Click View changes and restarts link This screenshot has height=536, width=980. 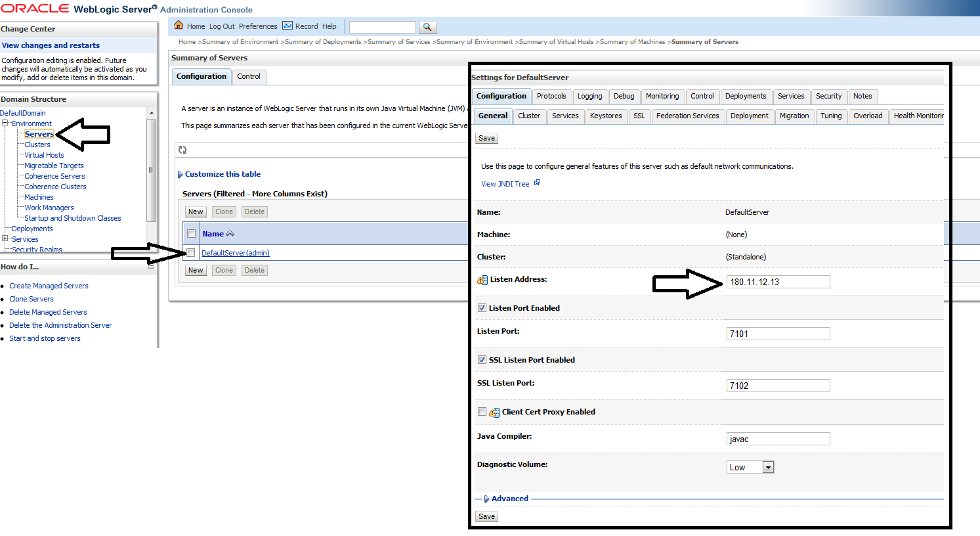(x=51, y=45)
